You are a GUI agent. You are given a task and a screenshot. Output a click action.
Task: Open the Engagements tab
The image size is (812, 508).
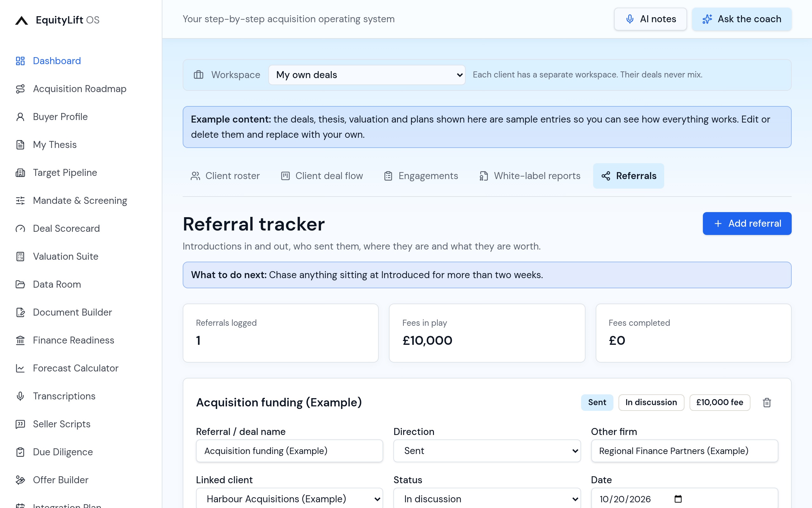[421, 176]
